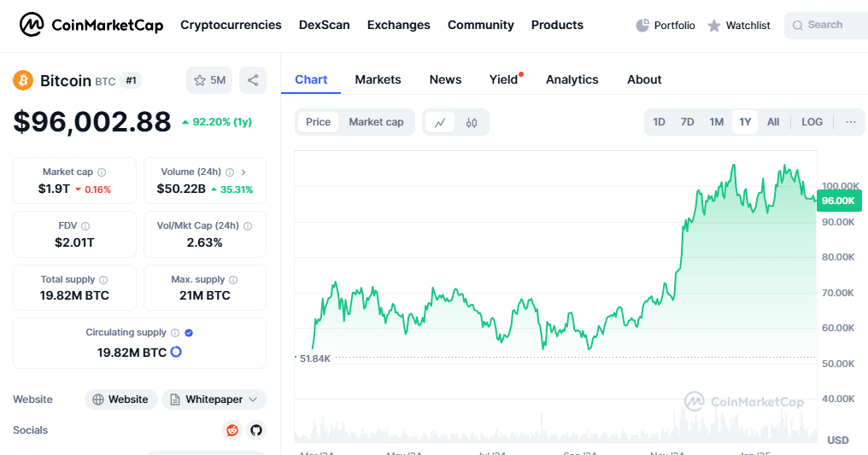This screenshot has width=868, height=455.
Task: Open the Products menu
Action: [557, 25]
